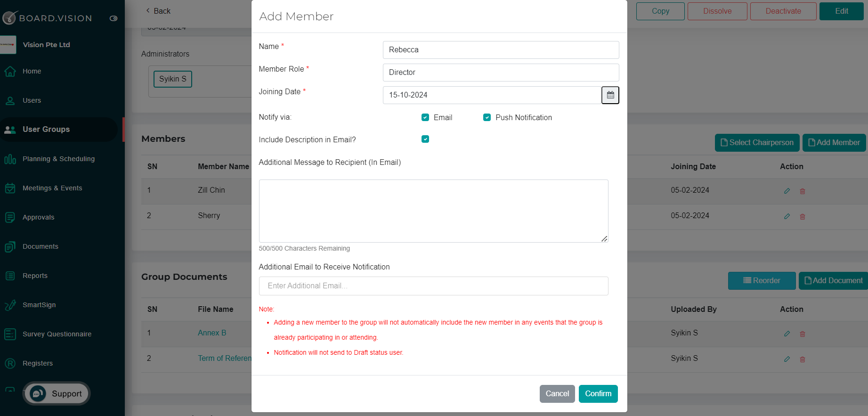This screenshot has height=416, width=868.
Task: Edit member Sherry pencil icon
Action: click(x=787, y=216)
